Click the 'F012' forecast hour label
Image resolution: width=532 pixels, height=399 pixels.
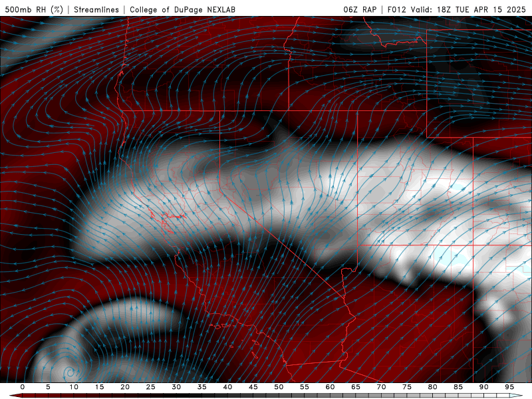pyautogui.click(x=396, y=9)
